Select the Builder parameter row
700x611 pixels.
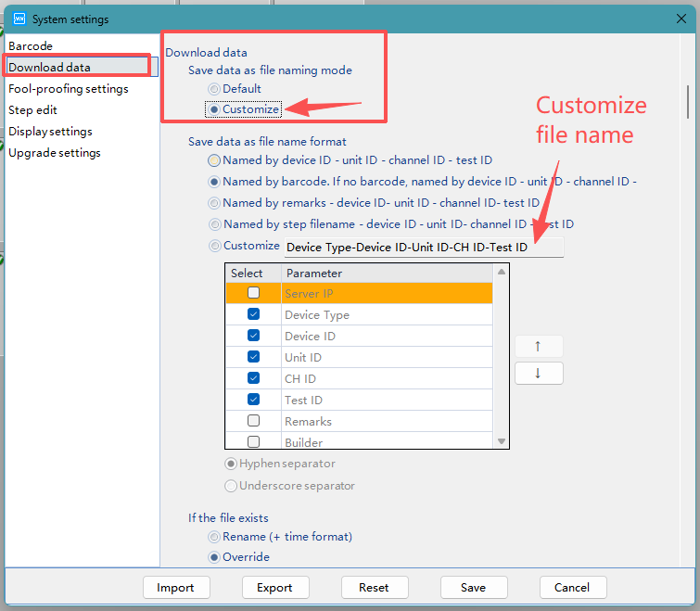pos(359,440)
